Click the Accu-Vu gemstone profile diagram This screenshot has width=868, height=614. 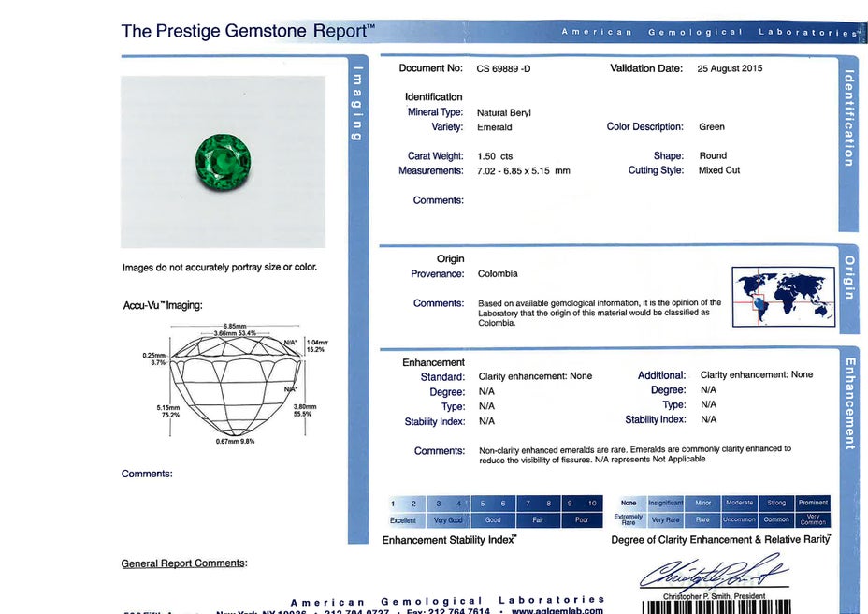240,384
